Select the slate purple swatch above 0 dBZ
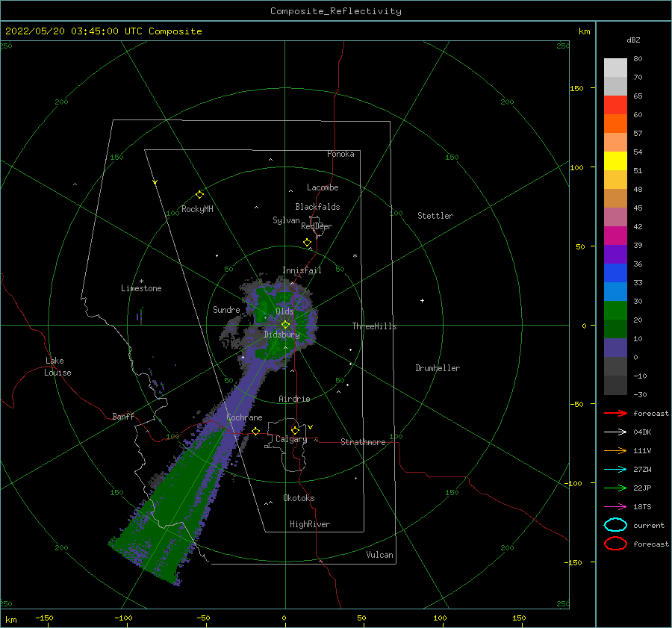The height and width of the screenshot is (628, 672). (615, 347)
